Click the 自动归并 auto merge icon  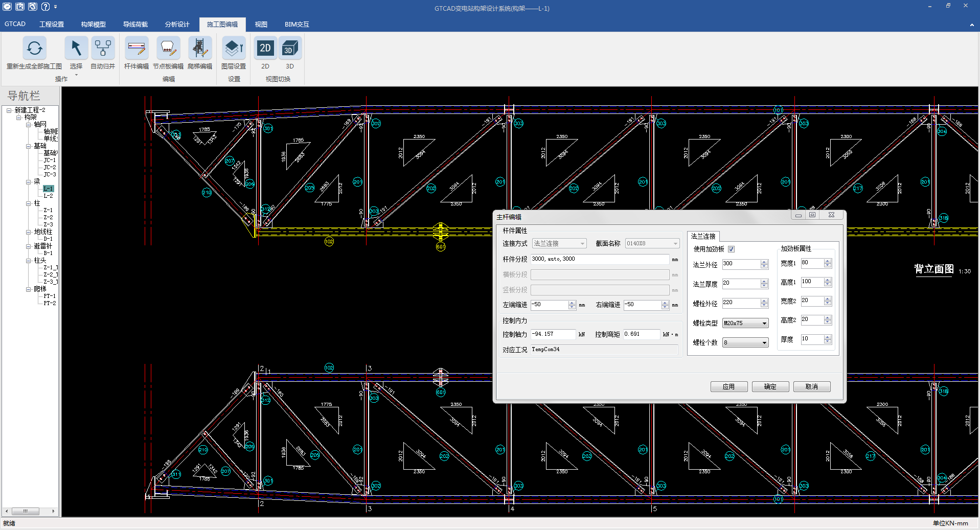[103, 49]
